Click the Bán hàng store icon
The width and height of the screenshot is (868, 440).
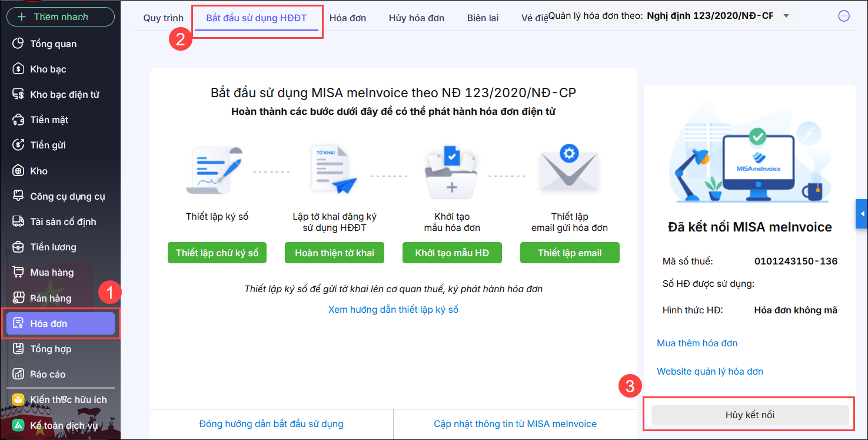click(x=19, y=298)
